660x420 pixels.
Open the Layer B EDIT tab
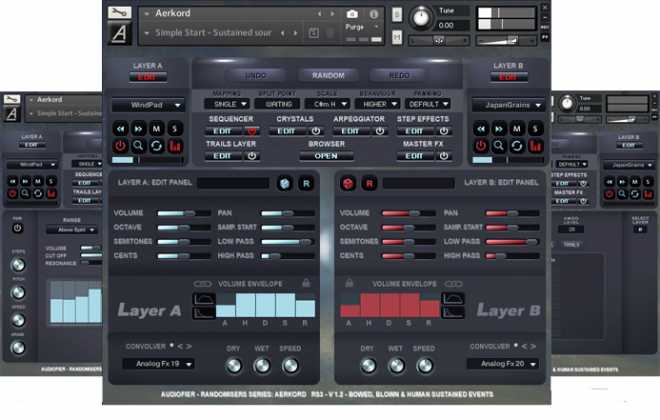pos(508,77)
